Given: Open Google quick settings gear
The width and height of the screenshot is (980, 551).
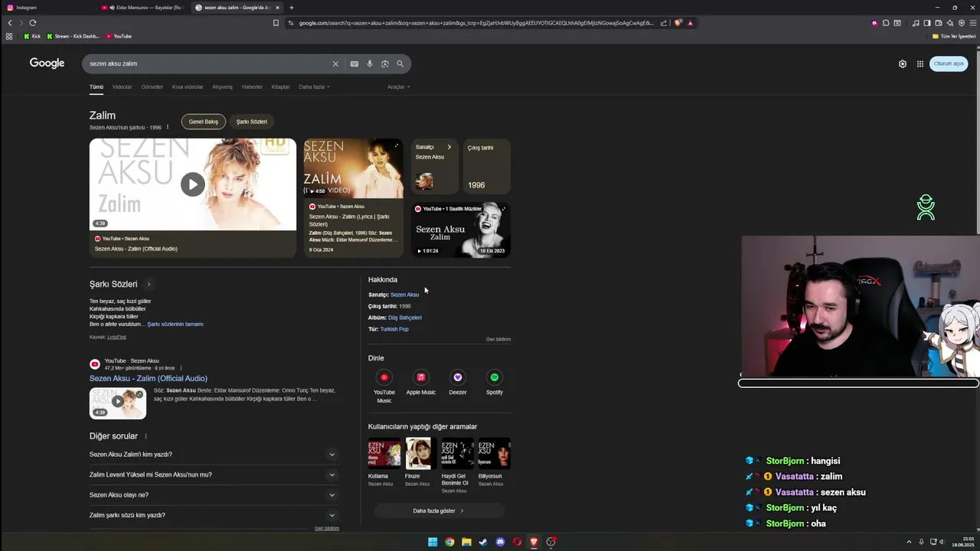Looking at the screenshot, I should 903,64.
